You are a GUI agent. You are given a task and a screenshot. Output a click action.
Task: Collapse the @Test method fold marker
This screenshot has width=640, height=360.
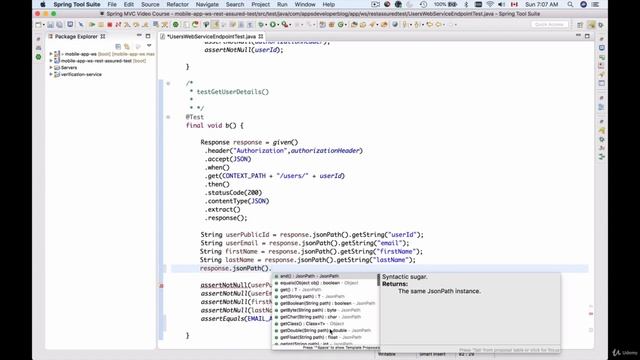click(168, 117)
